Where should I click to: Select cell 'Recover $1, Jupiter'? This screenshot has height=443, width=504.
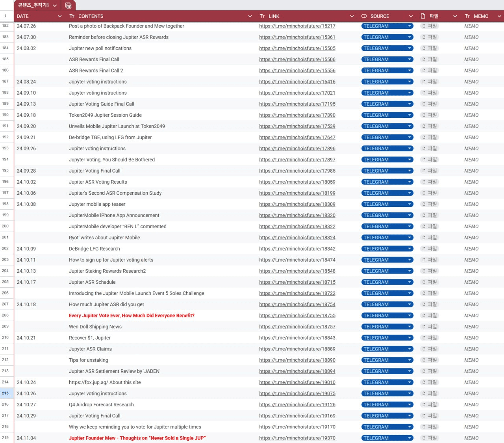click(x=90, y=338)
